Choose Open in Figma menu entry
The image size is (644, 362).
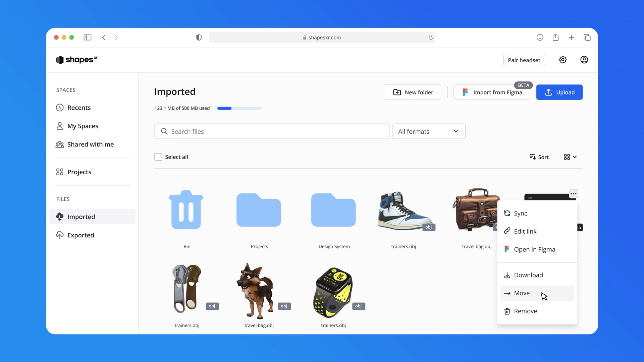pyautogui.click(x=537, y=249)
